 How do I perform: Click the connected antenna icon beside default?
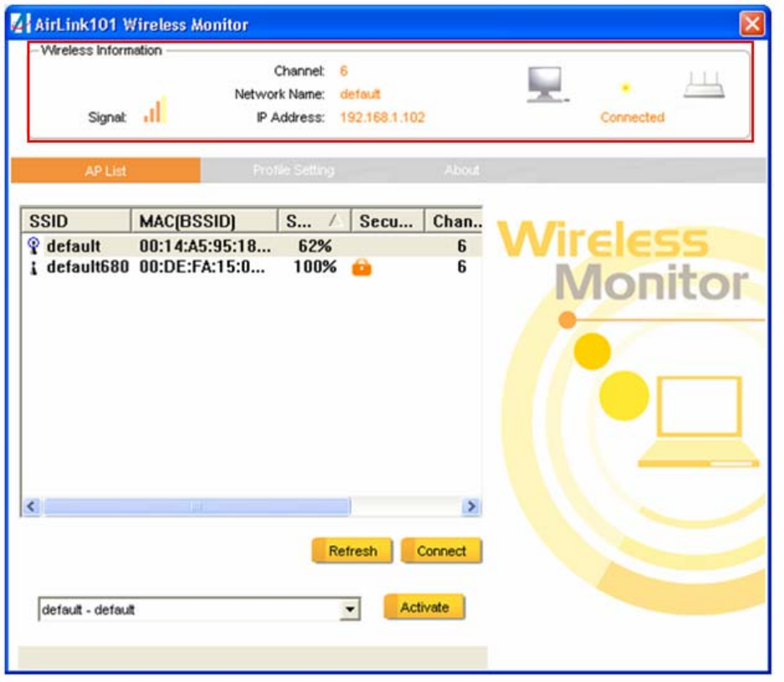click(33, 246)
